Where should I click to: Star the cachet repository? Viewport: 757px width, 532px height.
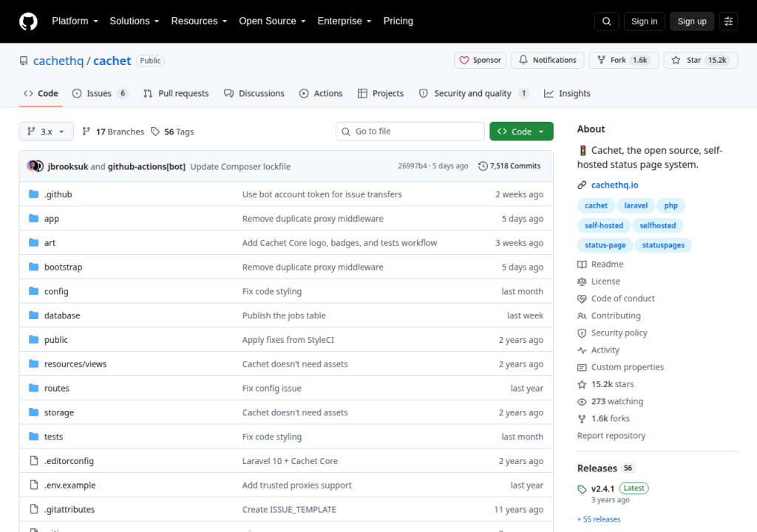pos(701,61)
